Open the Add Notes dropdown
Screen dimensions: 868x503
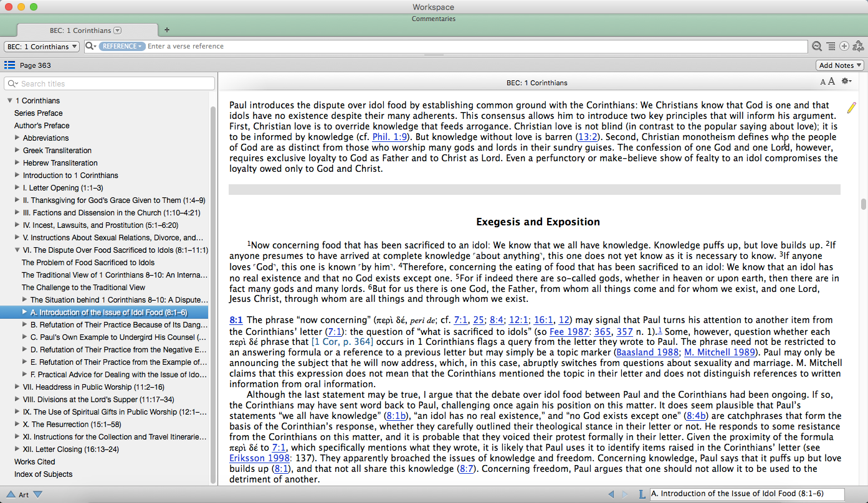pos(840,65)
